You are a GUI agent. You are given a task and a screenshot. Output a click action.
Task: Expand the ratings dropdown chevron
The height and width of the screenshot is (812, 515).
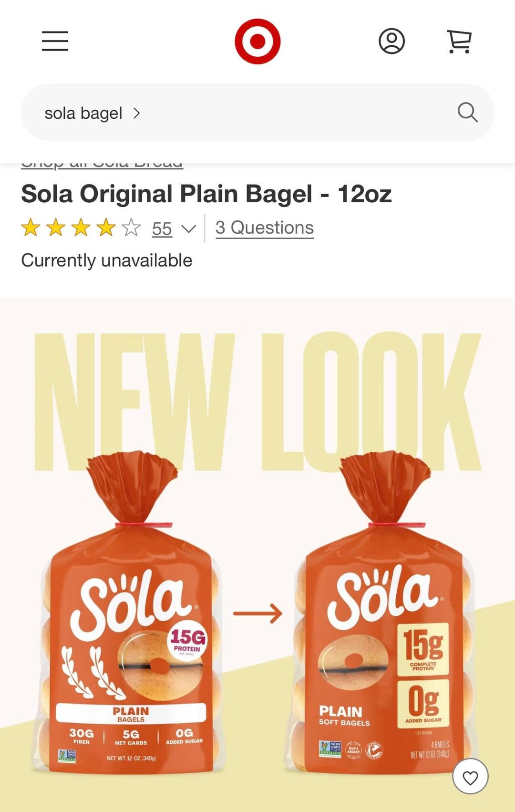tap(189, 229)
